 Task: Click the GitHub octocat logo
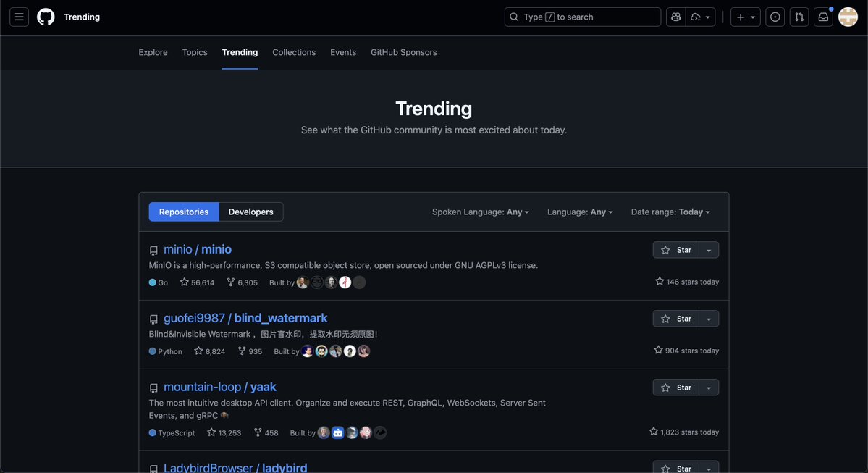(46, 17)
